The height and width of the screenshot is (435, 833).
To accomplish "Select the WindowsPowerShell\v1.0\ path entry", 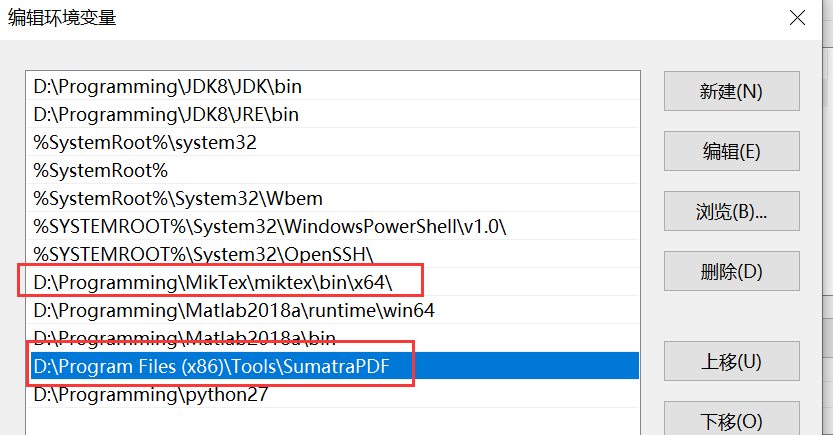I will click(x=333, y=226).
